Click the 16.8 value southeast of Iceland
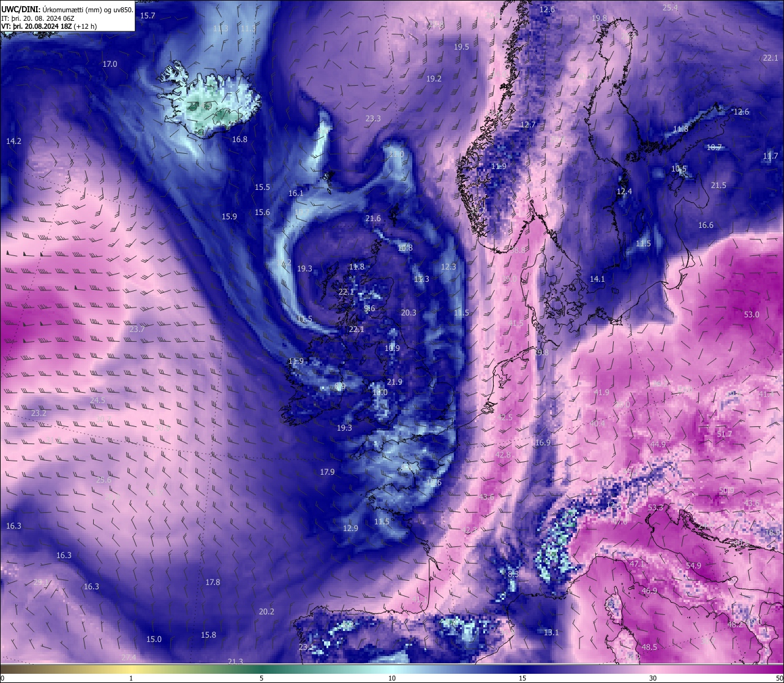This screenshot has width=784, height=683. coord(239,140)
